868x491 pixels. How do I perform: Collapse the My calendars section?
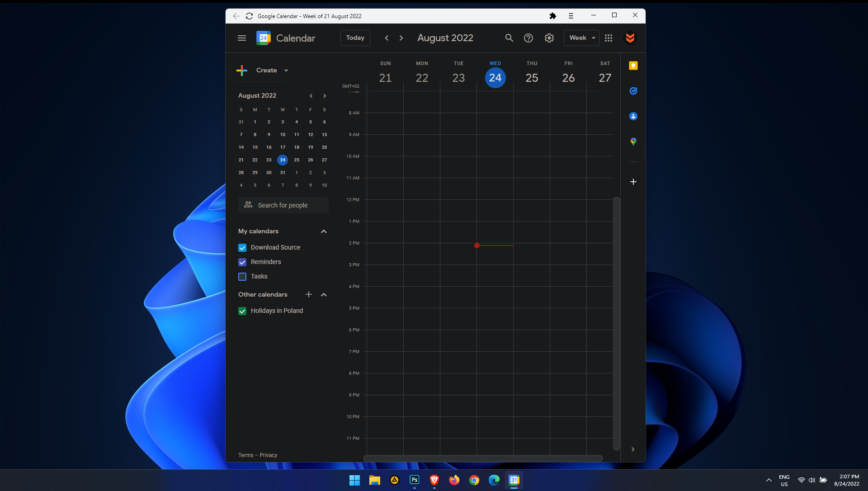click(x=324, y=231)
